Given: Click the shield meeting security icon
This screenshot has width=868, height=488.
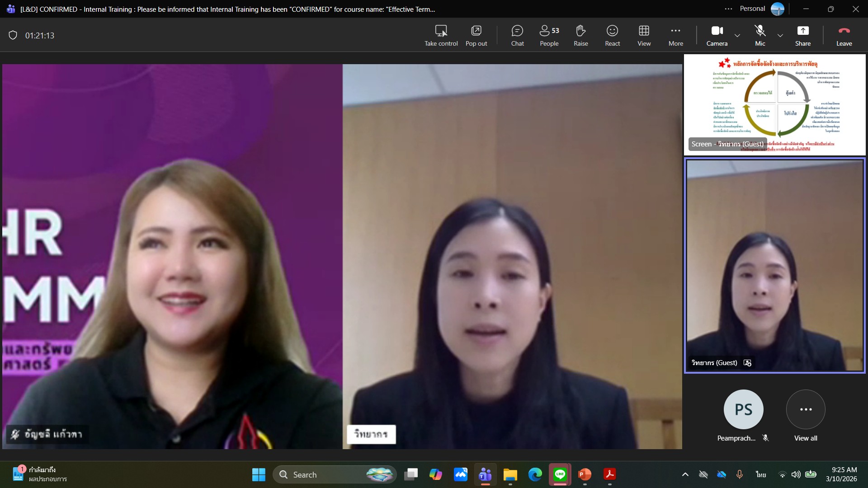Looking at the screenshot, I should tap(13, 35).
